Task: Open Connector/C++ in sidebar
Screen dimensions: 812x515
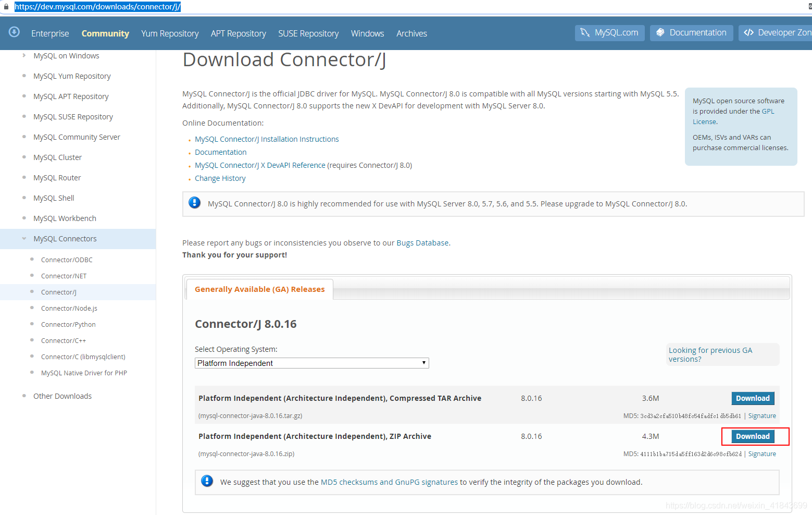Action: click(x=64, y=340)
